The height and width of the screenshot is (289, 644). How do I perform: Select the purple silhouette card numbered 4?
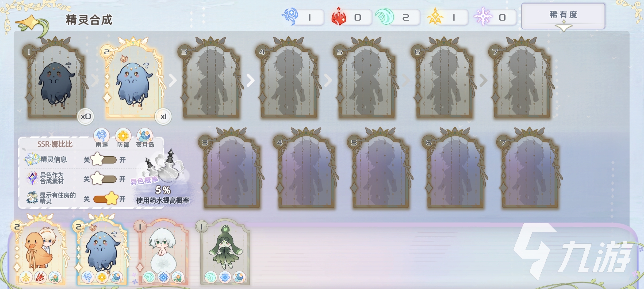306,169
